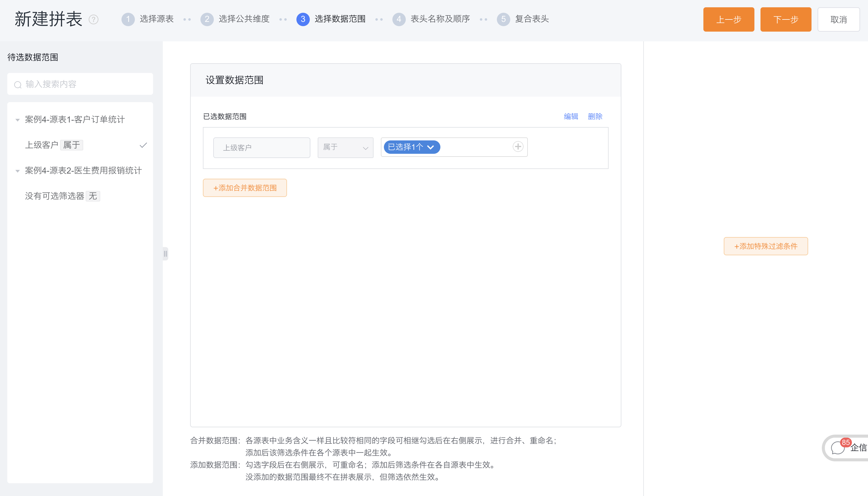Click the help question mark icon beside 新建拼表

[x=94, y=20]
